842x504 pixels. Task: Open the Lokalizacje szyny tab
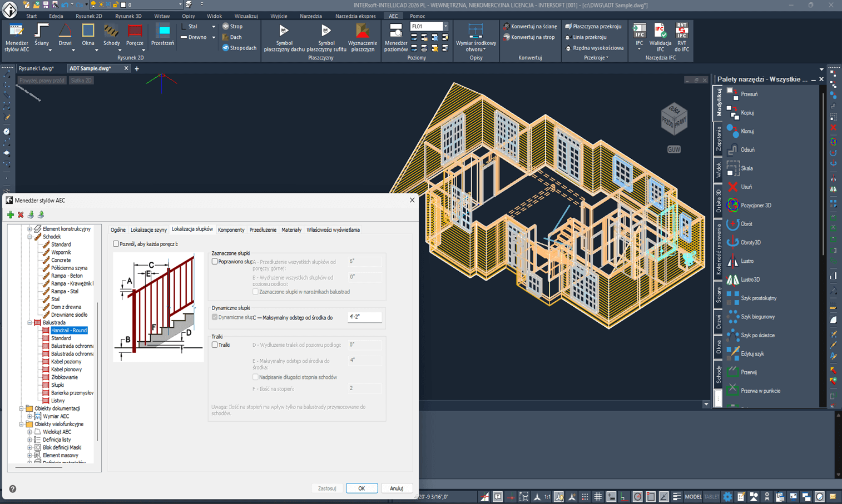148,229
